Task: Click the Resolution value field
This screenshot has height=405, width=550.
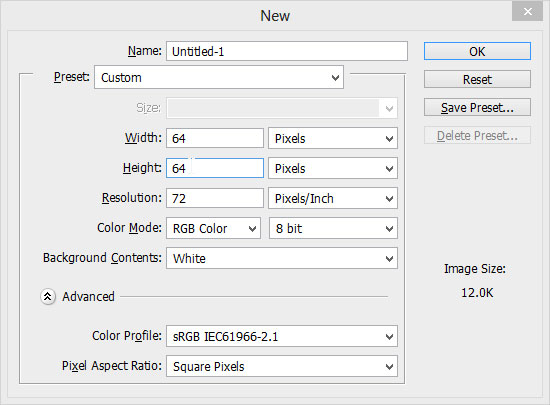Action: tap(215, 198)
